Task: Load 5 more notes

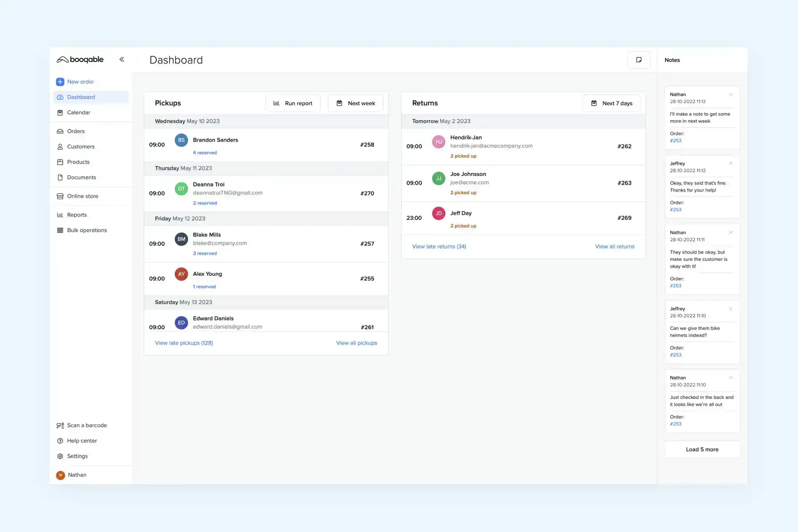Action: tap(702, 449)
